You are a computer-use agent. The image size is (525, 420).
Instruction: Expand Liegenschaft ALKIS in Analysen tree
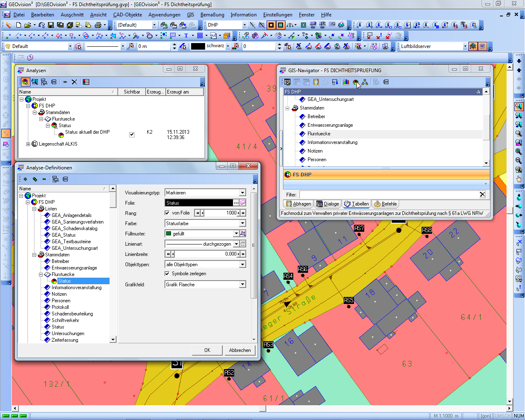tap(28, 144)
